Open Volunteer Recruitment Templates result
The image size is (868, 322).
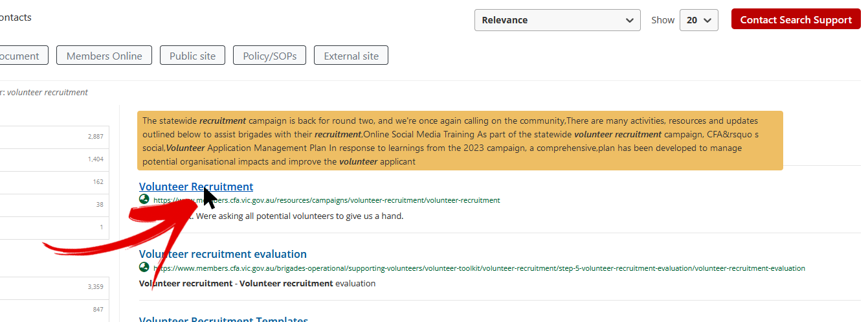point(223,319)
